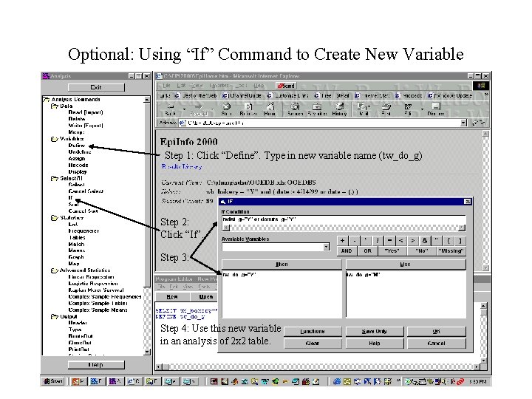
Task: Collapse the Statistics folder
Action: click(x=54, y=218)
